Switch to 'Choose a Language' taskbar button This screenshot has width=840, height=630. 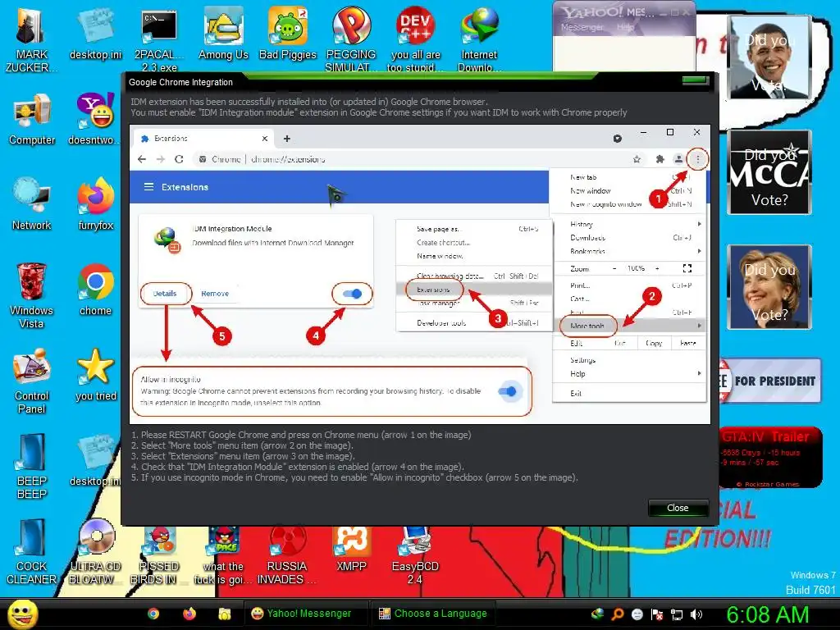tap(433, 614)
